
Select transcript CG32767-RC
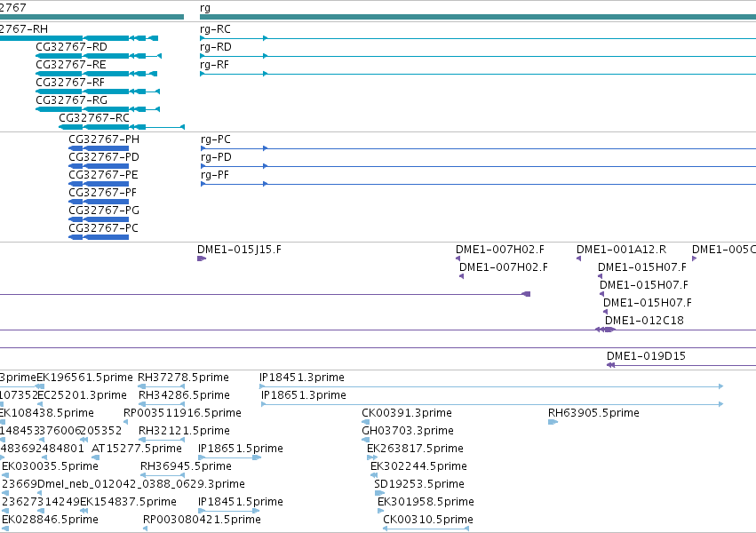[x=122, y=127]
